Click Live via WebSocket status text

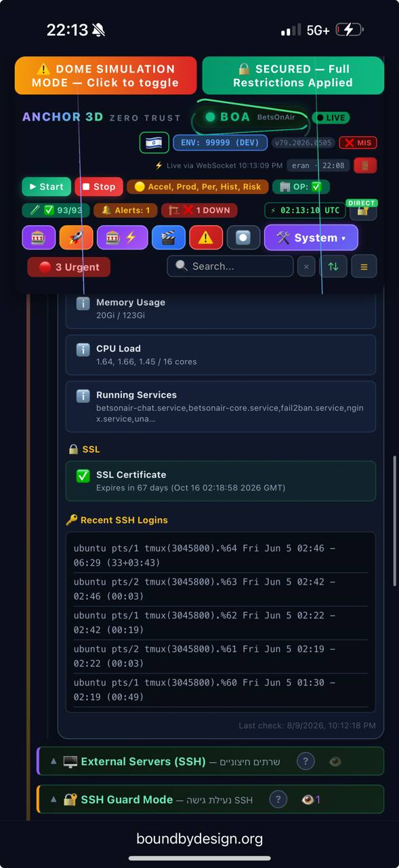point(219,165)
